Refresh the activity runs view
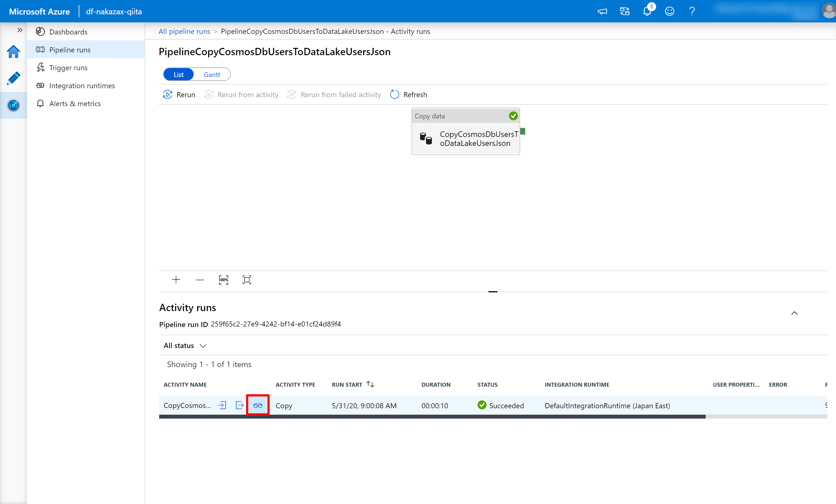The width and height of the screenshot is (836, 504). [409, 95]
